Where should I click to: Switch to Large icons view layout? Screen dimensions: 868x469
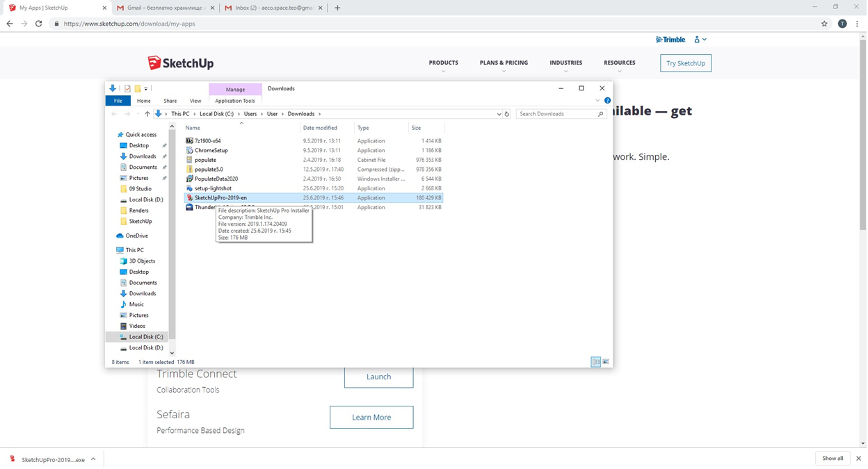606,362
